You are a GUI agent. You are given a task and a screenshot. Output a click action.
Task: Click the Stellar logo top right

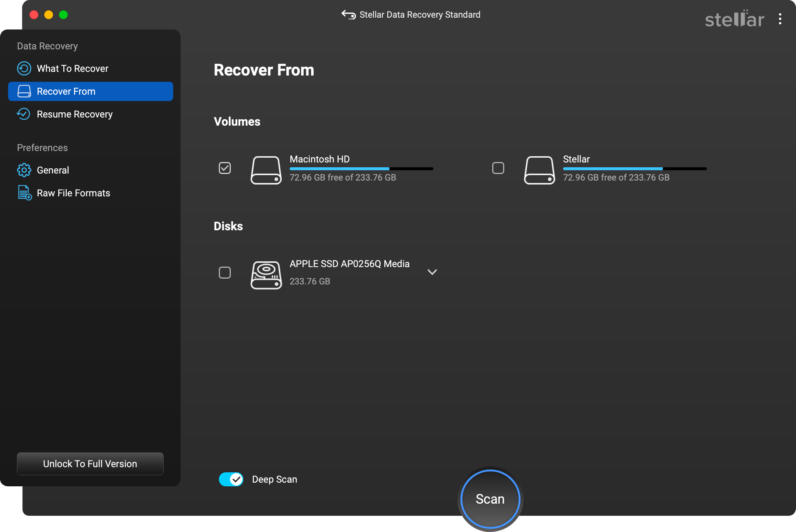click(734, 19)
